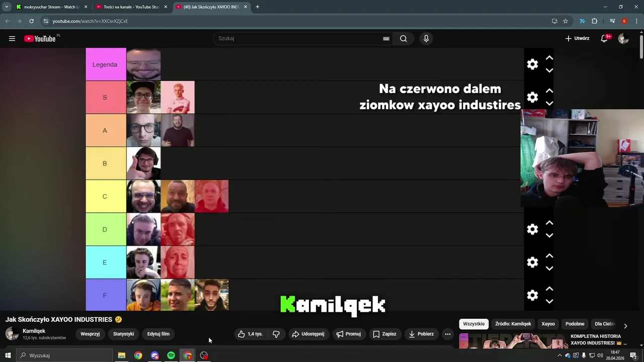Click the taskbar clock showing 18:47
Screen dimensions: 644x362
click(615, 355)
